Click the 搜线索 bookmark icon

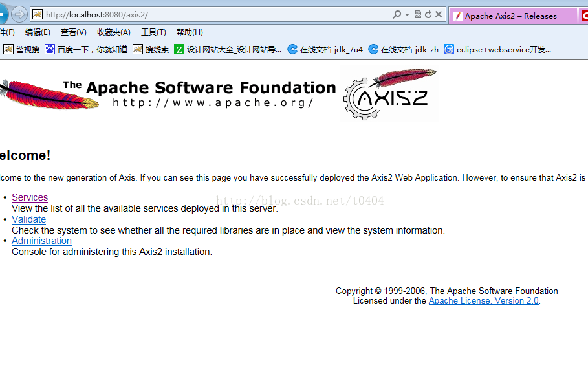[x=138, y=49]
